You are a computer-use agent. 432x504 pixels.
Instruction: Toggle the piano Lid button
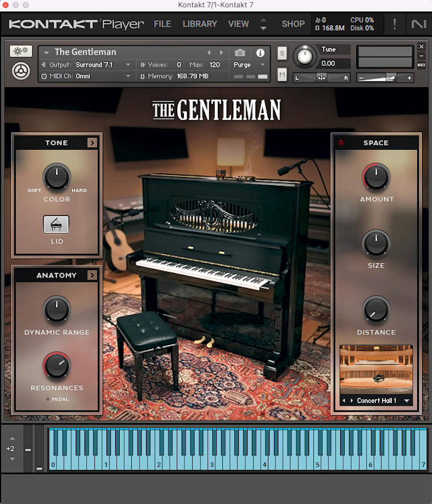coord(56,224)
